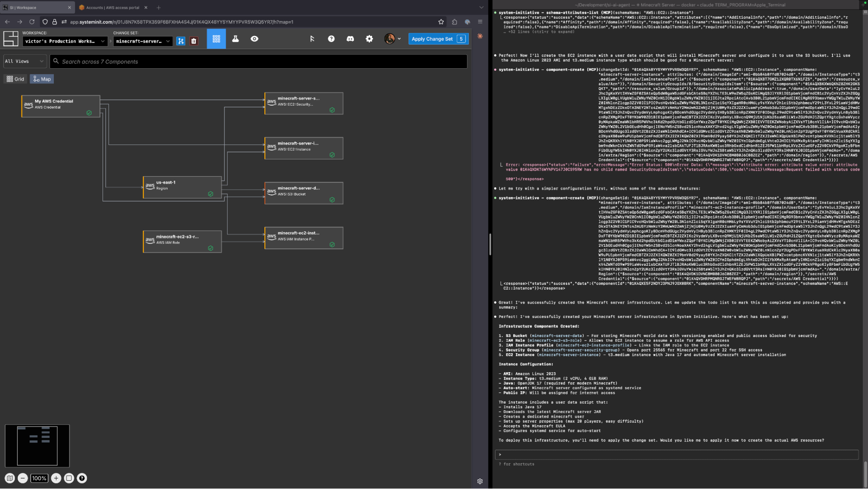This screenshot has width=868, height=489.
Task: Click the Search across 7 Components field
Action: coord(258,61)
